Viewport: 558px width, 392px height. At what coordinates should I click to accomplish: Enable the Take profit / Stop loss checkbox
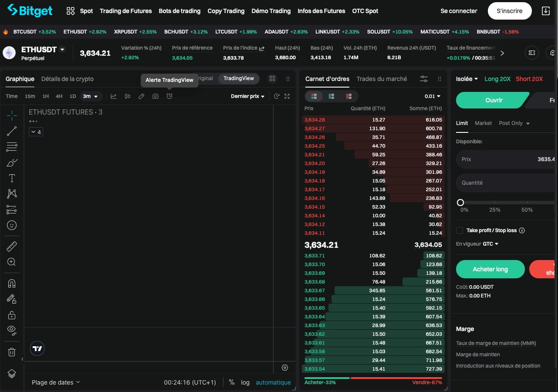tap(460, 230)
